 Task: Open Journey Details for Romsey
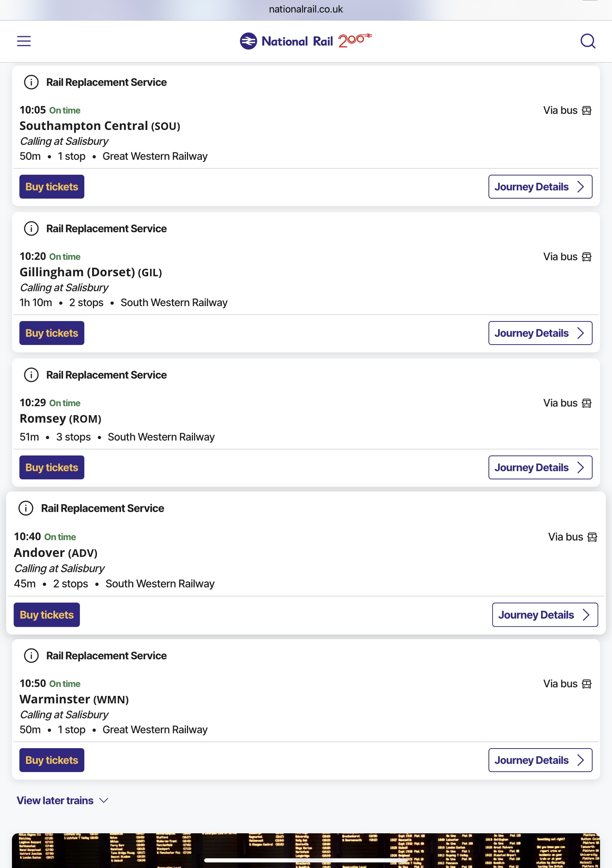pyautogui.click(x=540, y=467)
